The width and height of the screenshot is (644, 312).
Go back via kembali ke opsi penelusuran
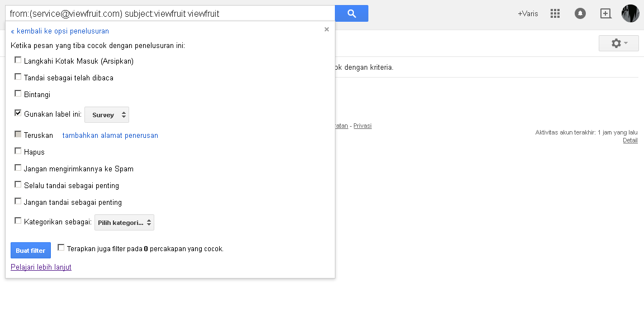click(x=60, y=31)
